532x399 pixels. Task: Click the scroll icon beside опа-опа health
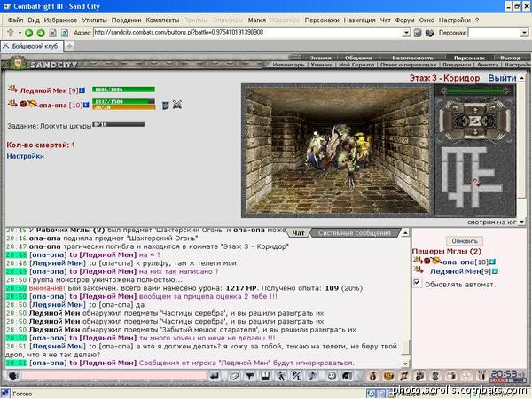click(165, 106)
